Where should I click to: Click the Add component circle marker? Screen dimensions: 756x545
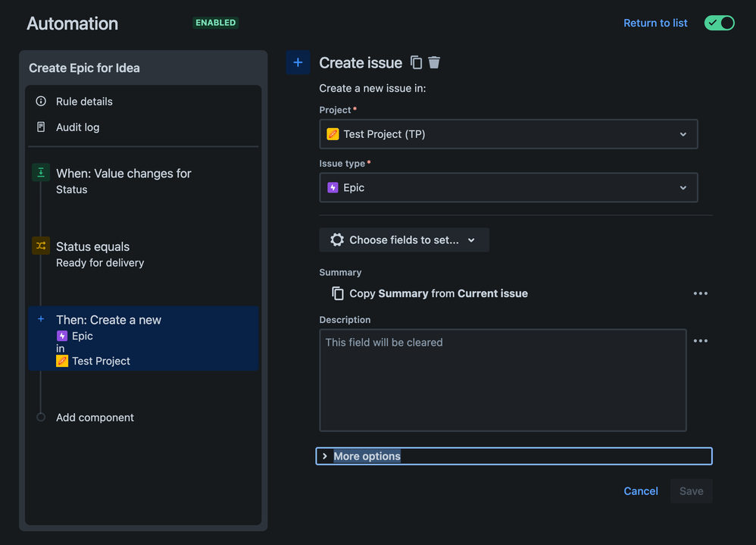[41, 417]
